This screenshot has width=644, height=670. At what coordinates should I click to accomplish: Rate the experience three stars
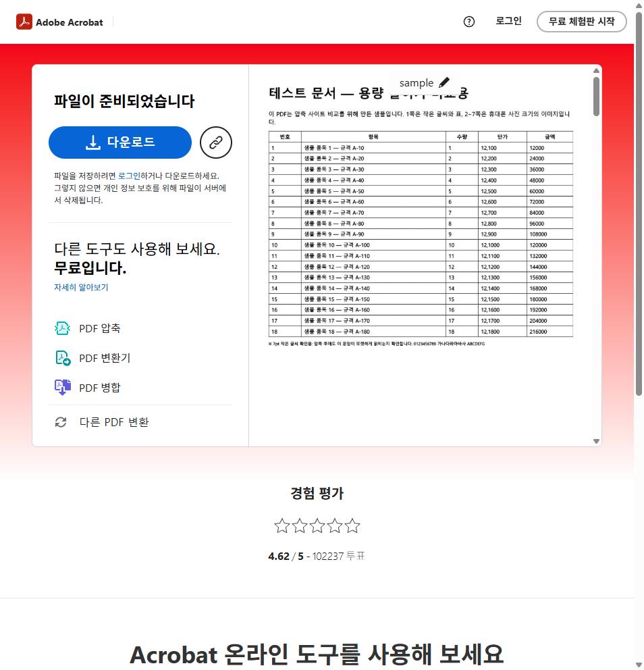pos(317,526)
